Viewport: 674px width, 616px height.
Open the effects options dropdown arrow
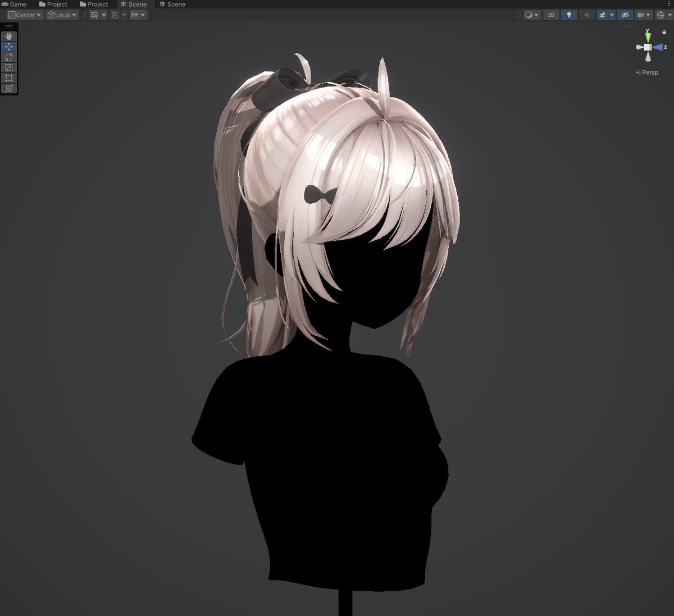[x=612, y=15]
